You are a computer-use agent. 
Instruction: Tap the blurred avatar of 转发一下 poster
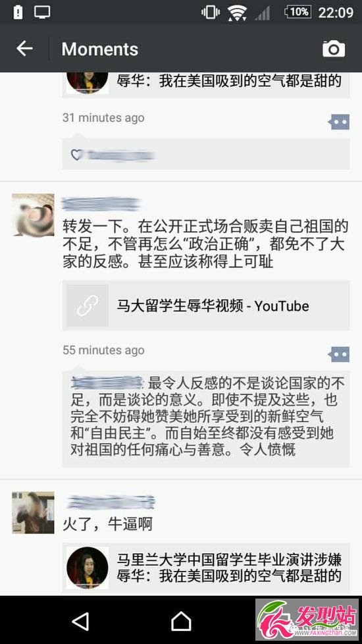(x=33, y=215)
